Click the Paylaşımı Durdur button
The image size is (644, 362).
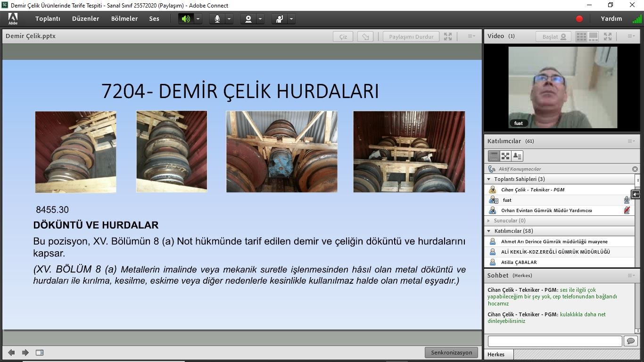click(411, 37)
